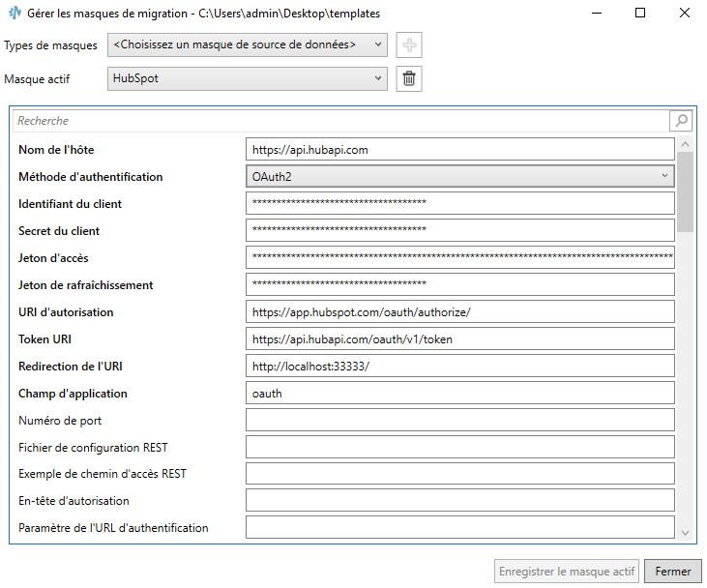
Task: Click the empty Numéro de port field
Action: point(459,420)
